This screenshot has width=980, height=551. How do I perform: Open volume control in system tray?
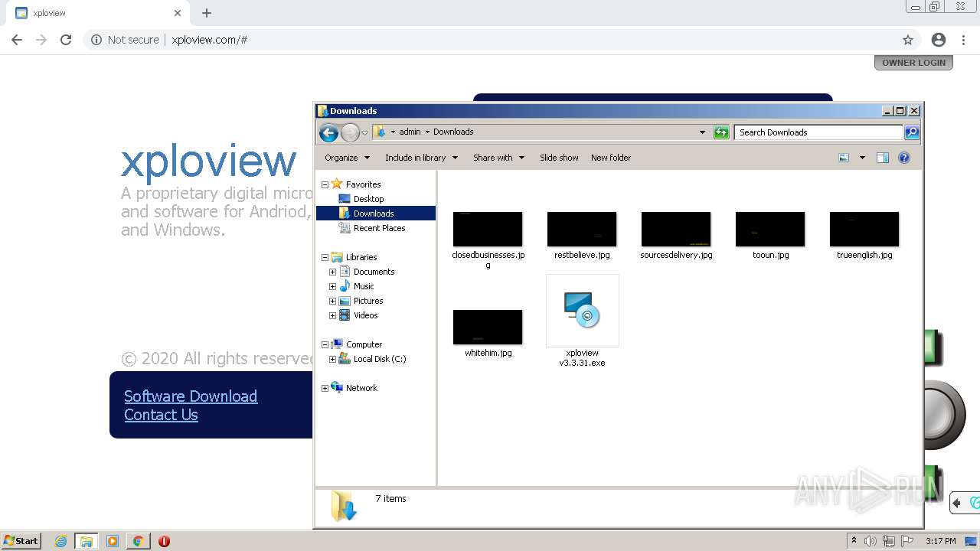coord(871,541)
